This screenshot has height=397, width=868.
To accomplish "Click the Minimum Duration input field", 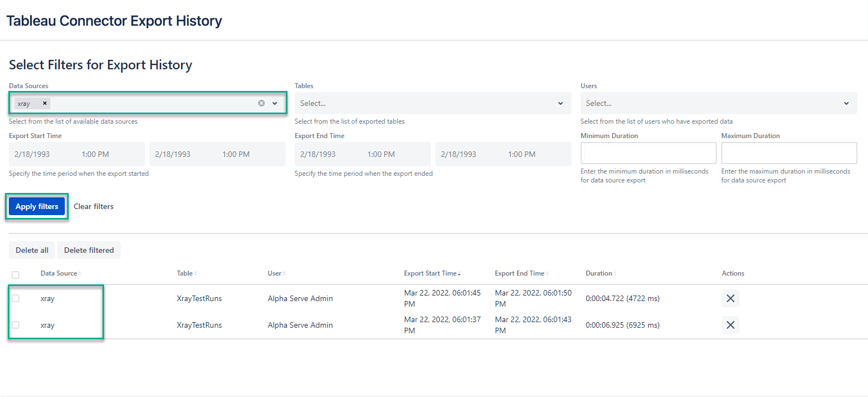I will [648, 153].
